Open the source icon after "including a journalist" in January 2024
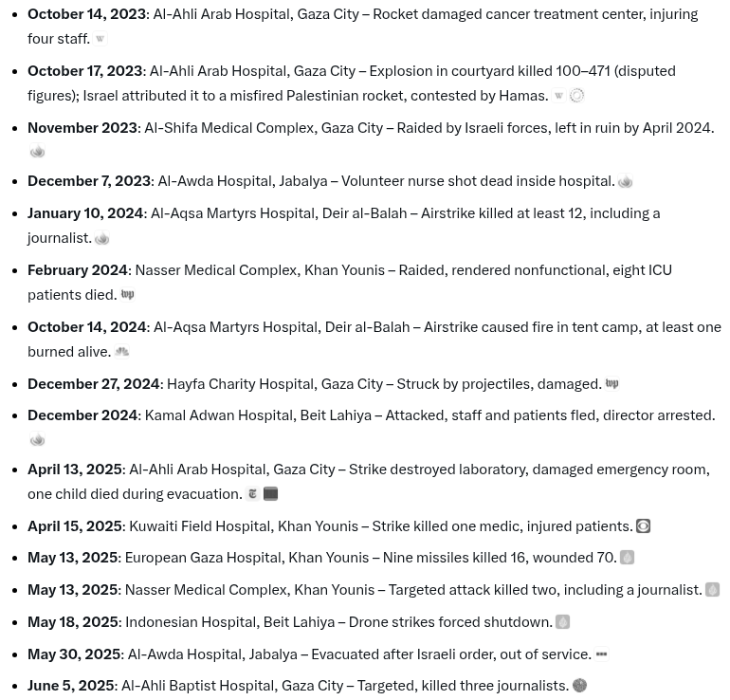 tap(102, 239)
